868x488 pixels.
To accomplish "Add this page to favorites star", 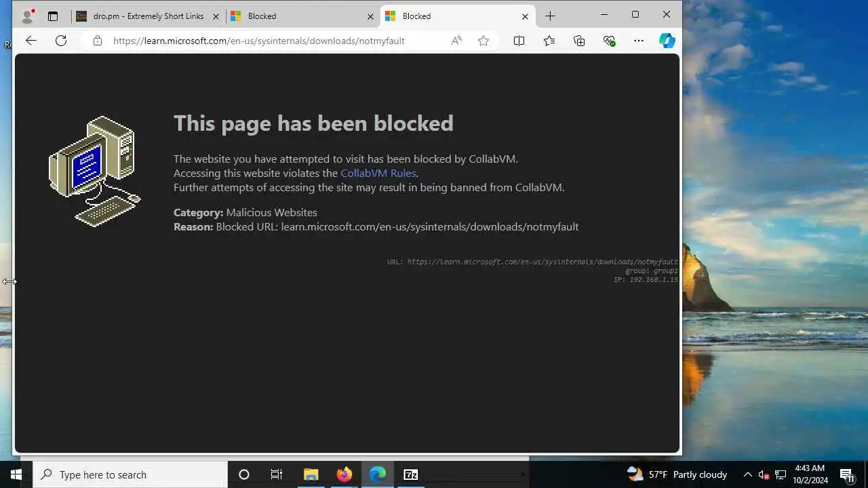I will pos(484,41).
